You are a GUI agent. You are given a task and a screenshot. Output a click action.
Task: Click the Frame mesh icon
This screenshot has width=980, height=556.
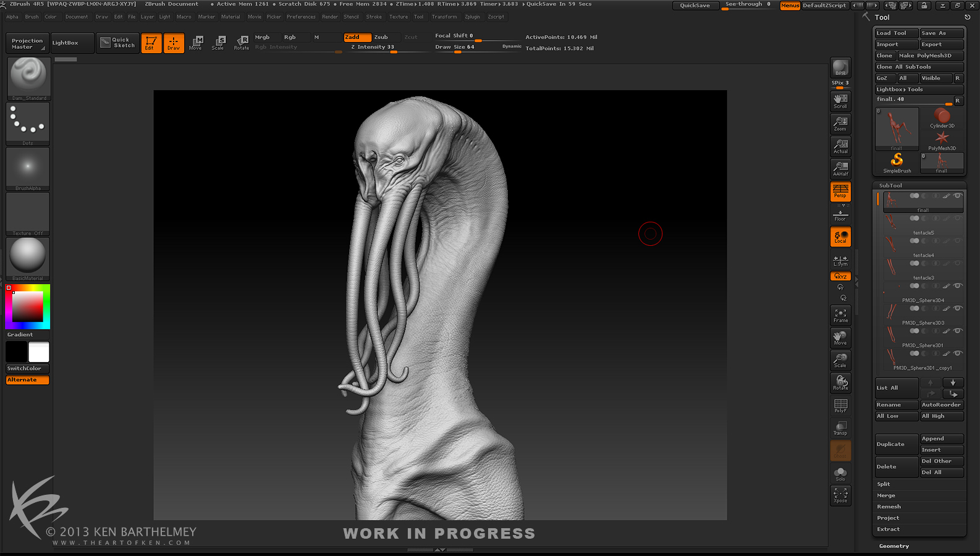(840, 315)
